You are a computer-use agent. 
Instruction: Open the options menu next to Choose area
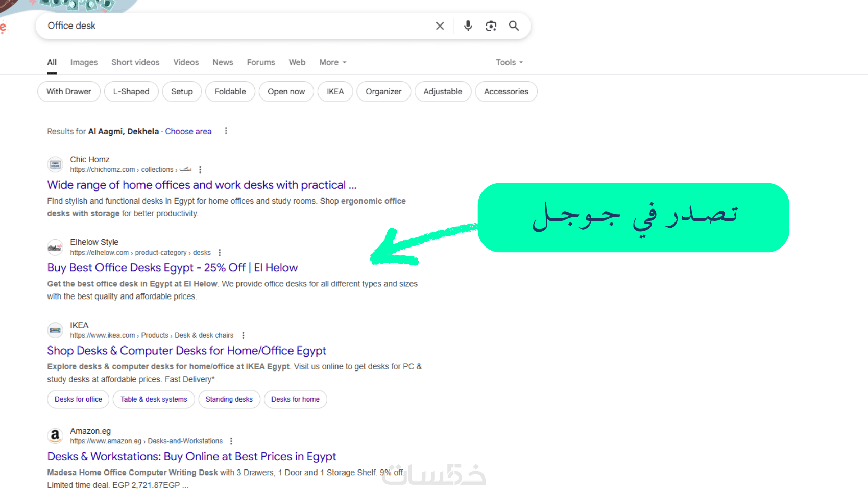[x=226, y=131]
